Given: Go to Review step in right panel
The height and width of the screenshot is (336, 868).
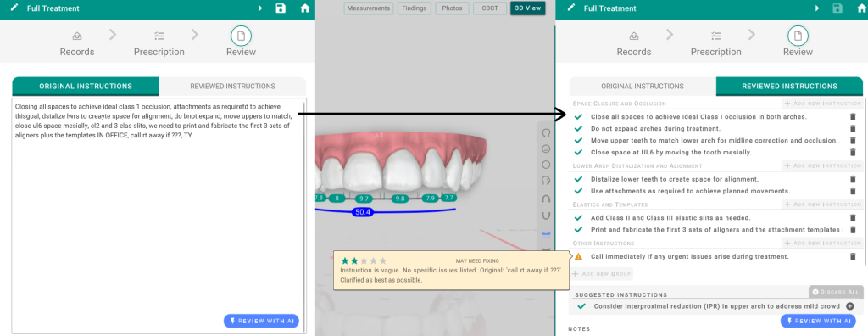Looking at the screenshot, I should point(798,42).
